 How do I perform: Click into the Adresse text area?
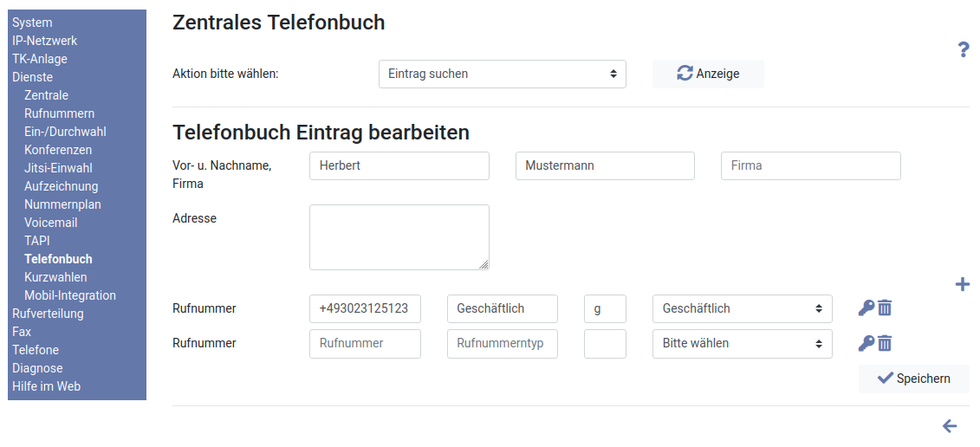[x=399, y=236]
